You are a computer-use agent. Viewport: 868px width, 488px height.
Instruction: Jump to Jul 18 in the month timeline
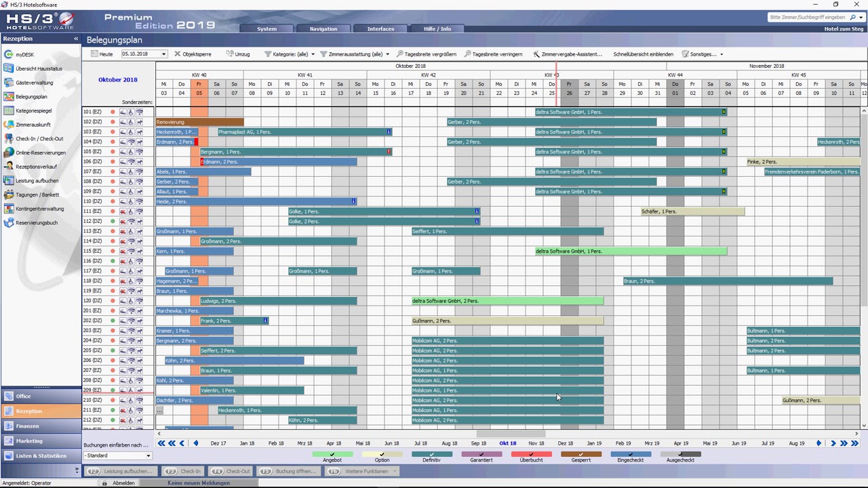click(x=420, y=443)
